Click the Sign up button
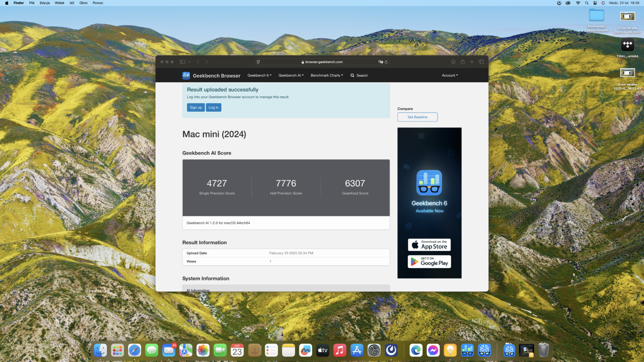The height and width of the screenshot is (362, 644). tap(196, 107)
